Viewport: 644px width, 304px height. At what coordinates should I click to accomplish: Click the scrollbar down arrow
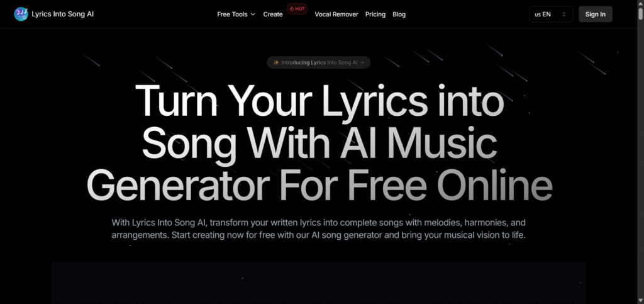[640, 301]
